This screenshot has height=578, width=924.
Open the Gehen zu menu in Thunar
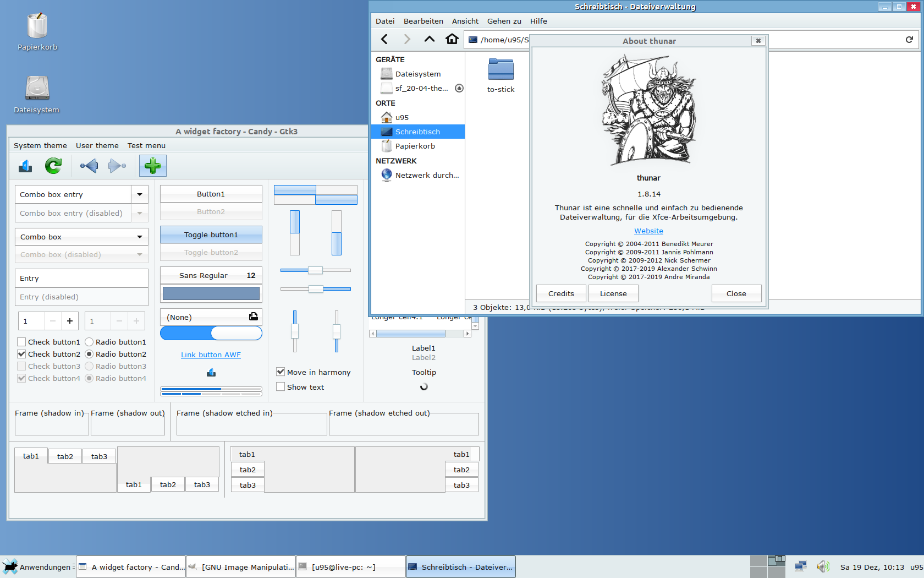504,21
